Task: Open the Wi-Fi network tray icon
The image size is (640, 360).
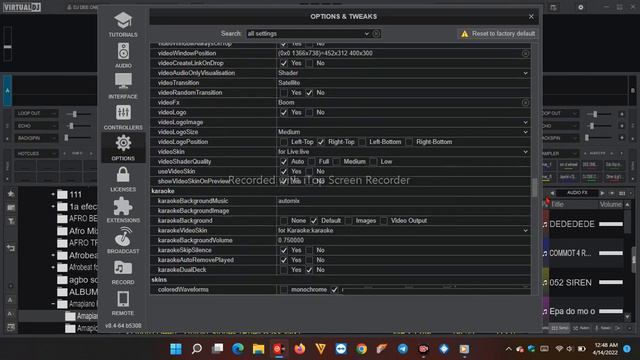Action: pos(559,349)
